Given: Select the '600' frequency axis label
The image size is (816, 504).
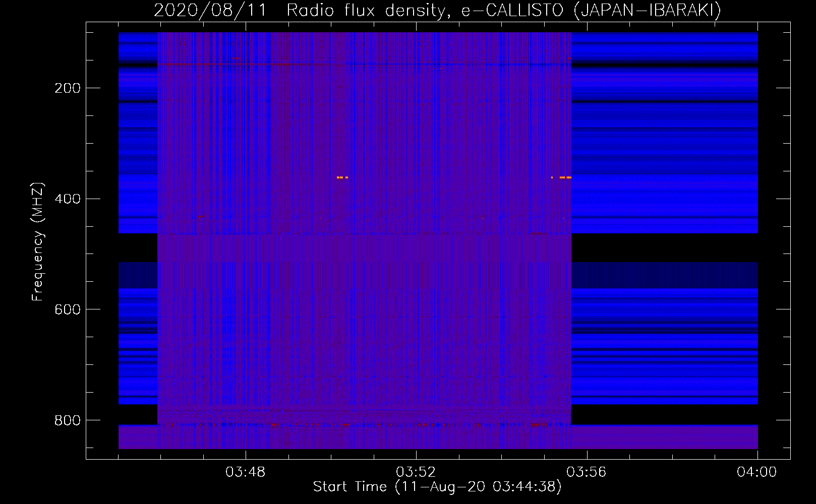Looking at the screenshot, I should pos(68,309).
